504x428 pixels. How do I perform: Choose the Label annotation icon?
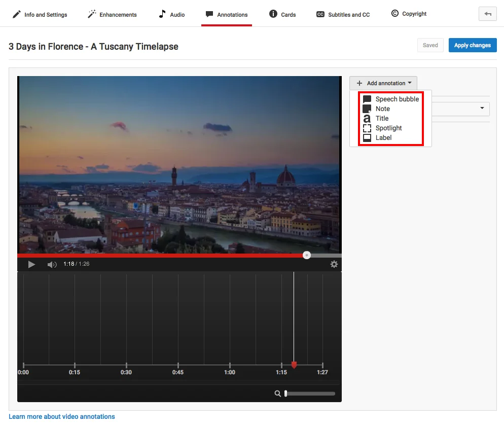(x=367, y=137)
